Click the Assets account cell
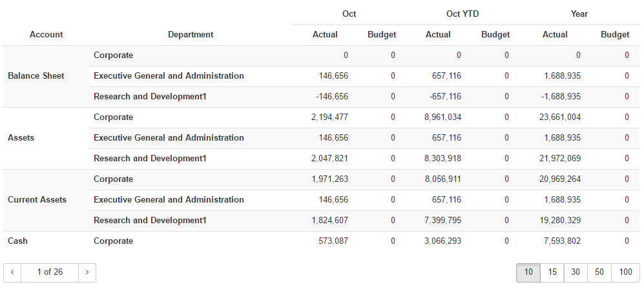Image resolution: width=644 pixels, height=289 pixels. click(21, 138)
